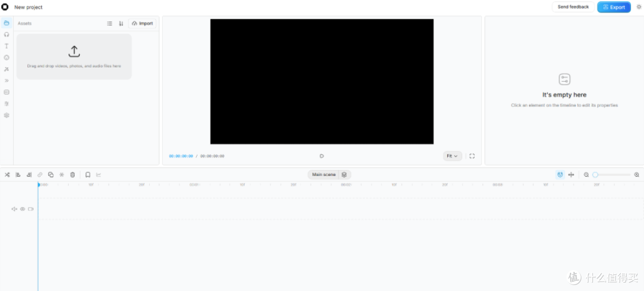Open the translate-character icon in sidebar

coord(7,103)
